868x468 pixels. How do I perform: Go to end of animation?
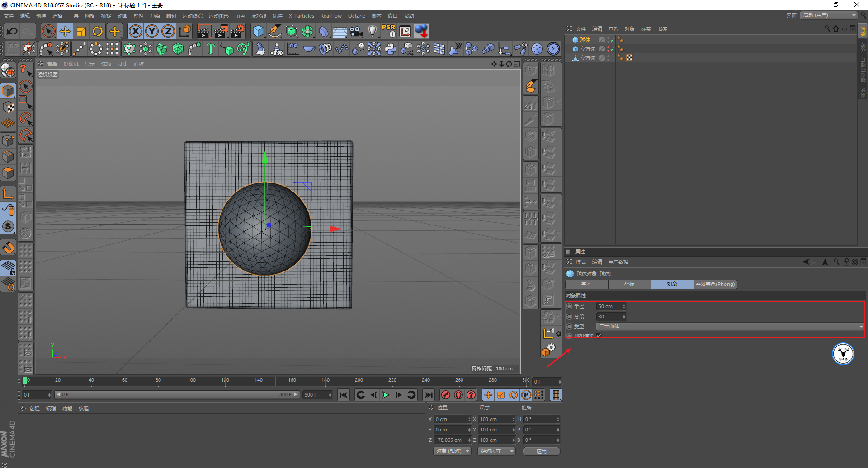429,395
